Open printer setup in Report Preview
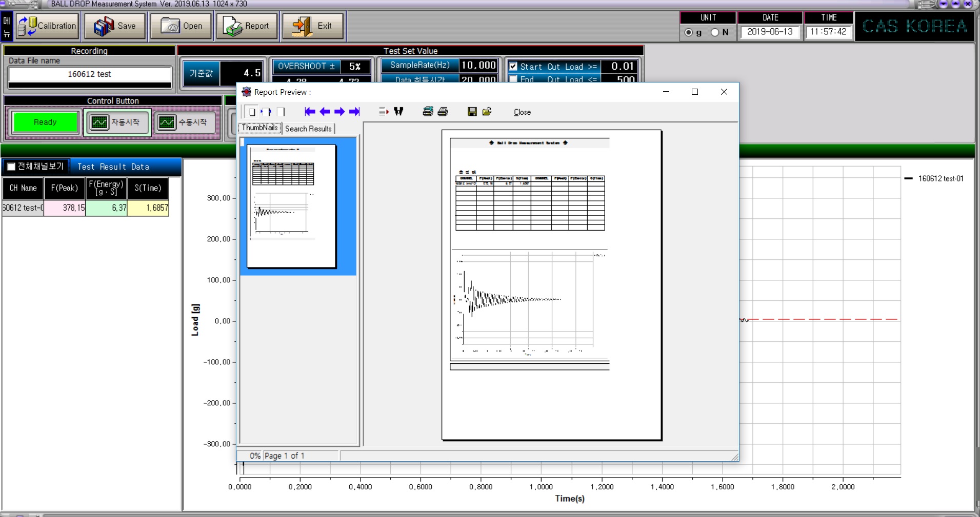 pos(428,112)
